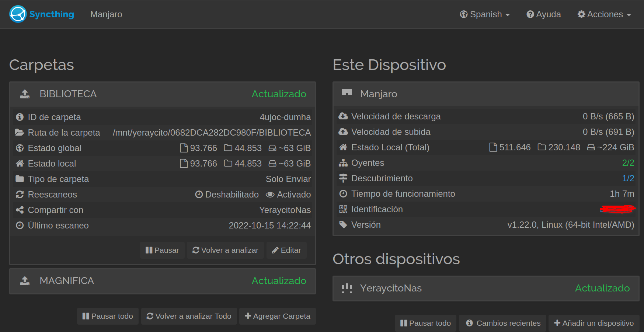
Task: Open Cambios recientes
Action: [503, 323]
